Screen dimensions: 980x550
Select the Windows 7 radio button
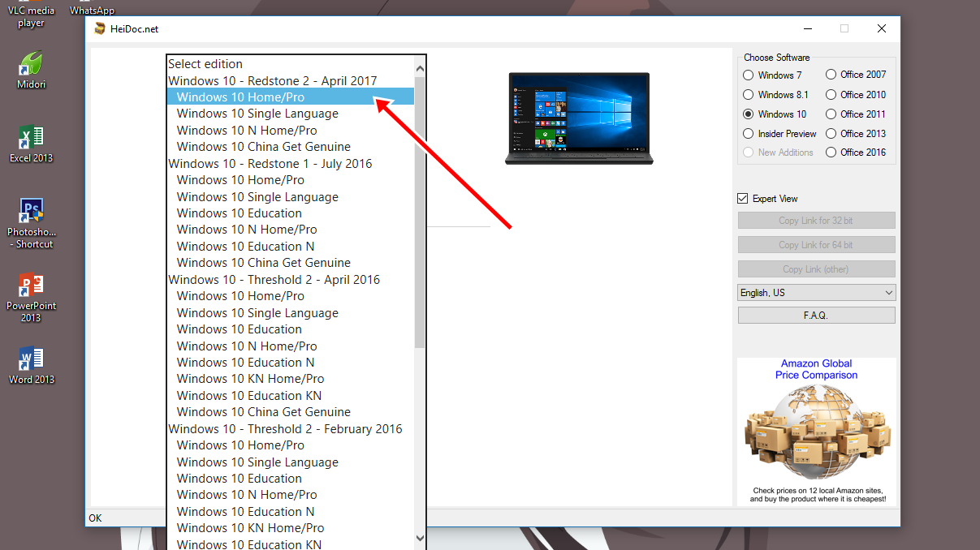[x=749, y=75]
